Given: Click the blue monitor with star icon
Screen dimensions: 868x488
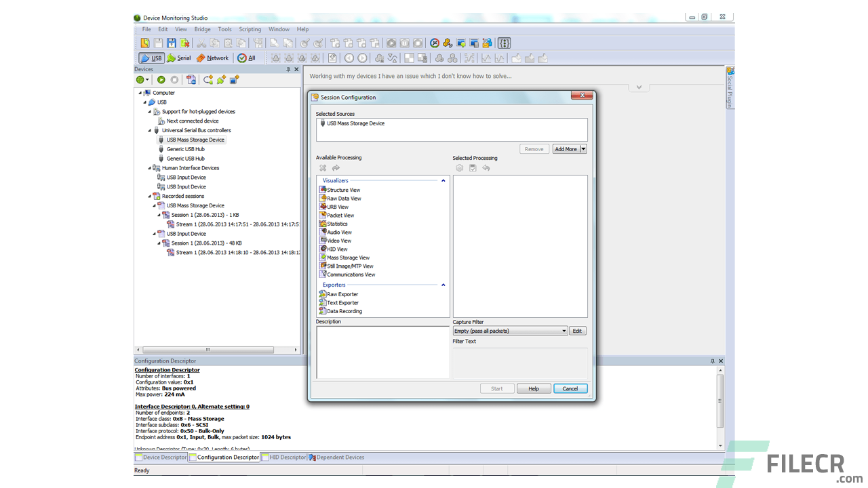Looking at the screenshot, I should [234, 80].
